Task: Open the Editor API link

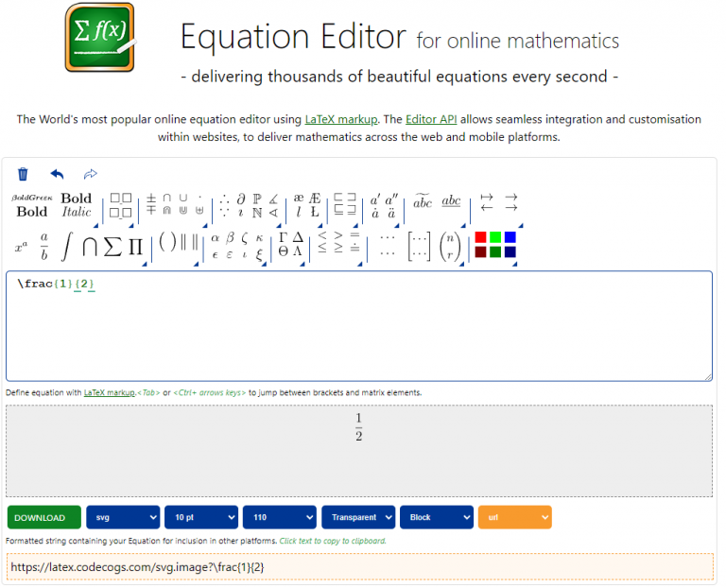Action: coord(431,119)
